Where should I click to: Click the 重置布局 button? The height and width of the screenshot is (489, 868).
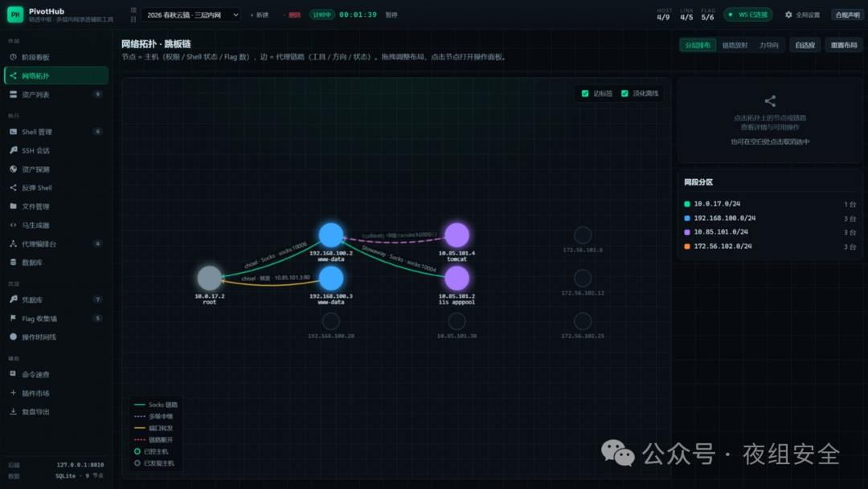pos(844,45)
